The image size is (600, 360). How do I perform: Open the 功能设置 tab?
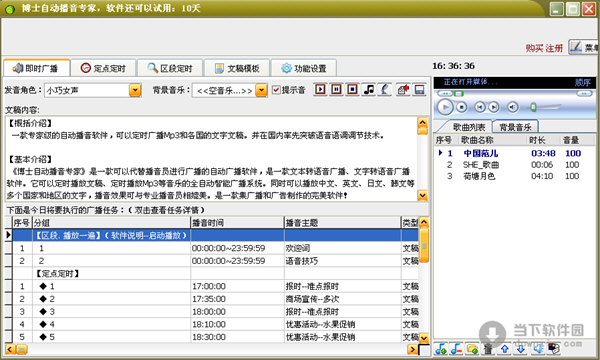click(x=304, y=68)
